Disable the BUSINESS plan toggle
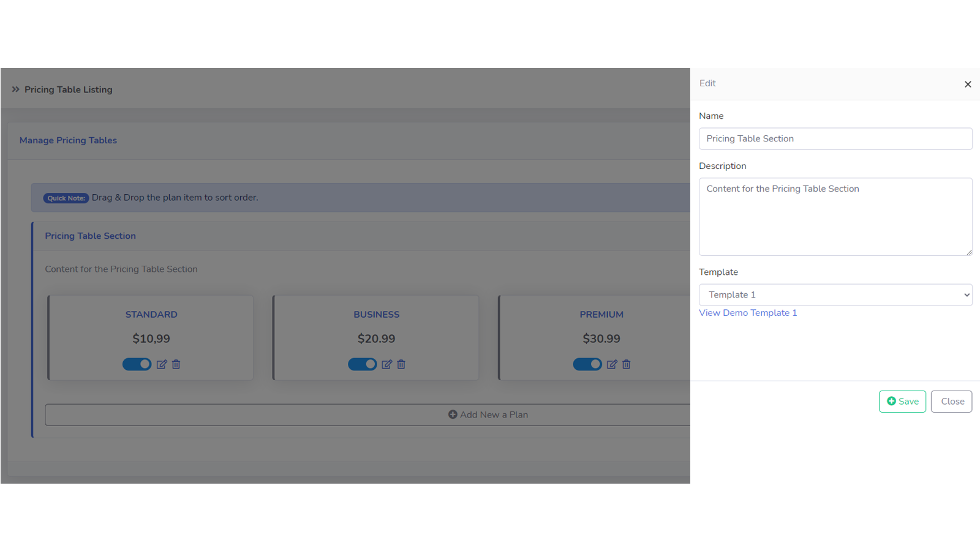Screen dimensions: 980x551 tap(362, 364)
